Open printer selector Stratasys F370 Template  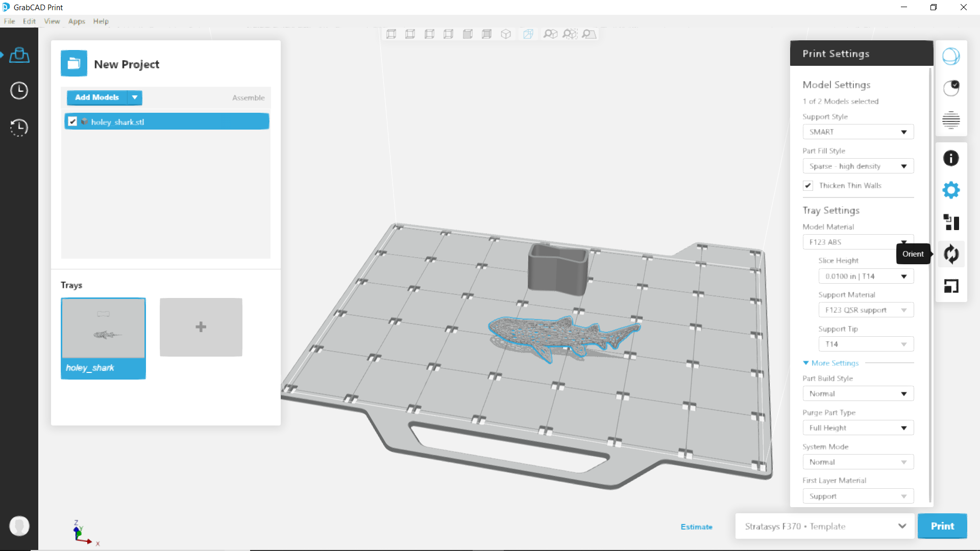[x=825, y=526]
